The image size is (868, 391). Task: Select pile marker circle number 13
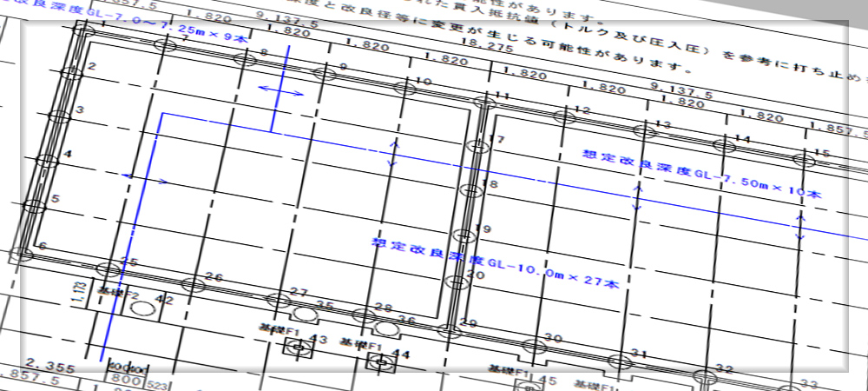[x=644, y=131]
